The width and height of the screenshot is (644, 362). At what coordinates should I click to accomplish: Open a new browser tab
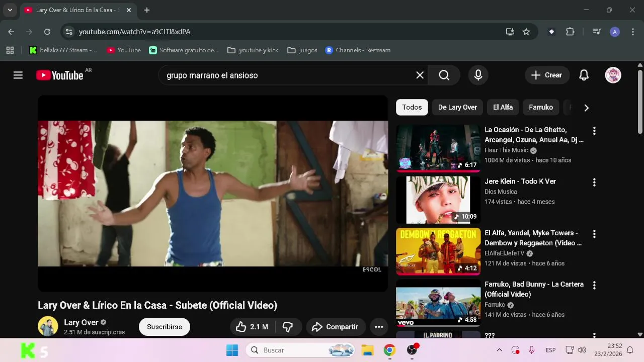tap(146, 10)
